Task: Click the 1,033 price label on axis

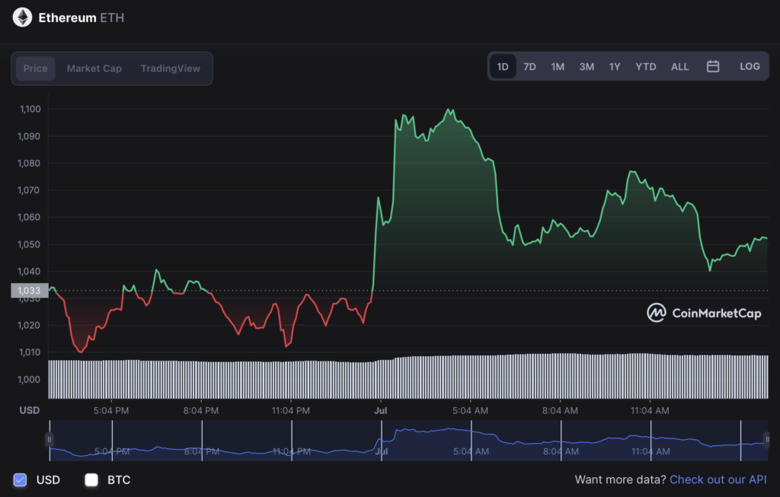Action: click(28, 291)
